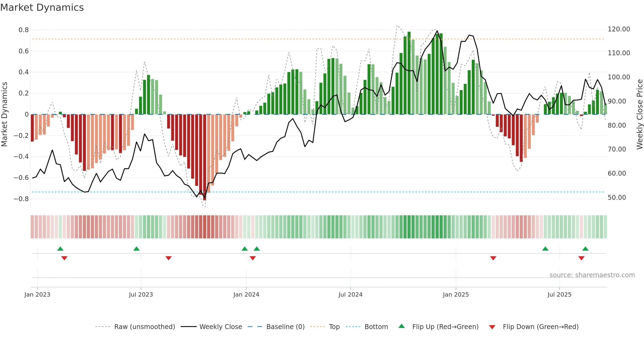The height and width of the screenshot is (362, 644).
Task: Click the 80.00 price axis label
Action: tap(617, 125)
